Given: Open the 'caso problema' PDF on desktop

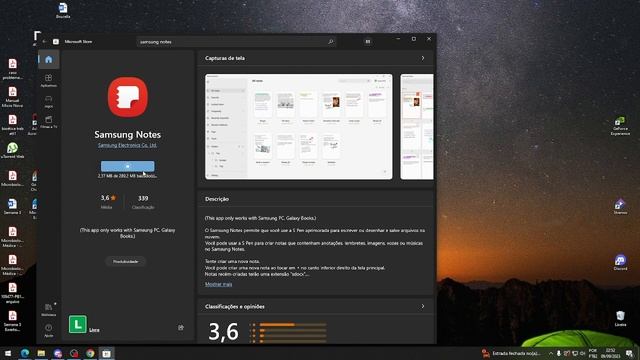Looking at the screenshot, I should 12,69.
